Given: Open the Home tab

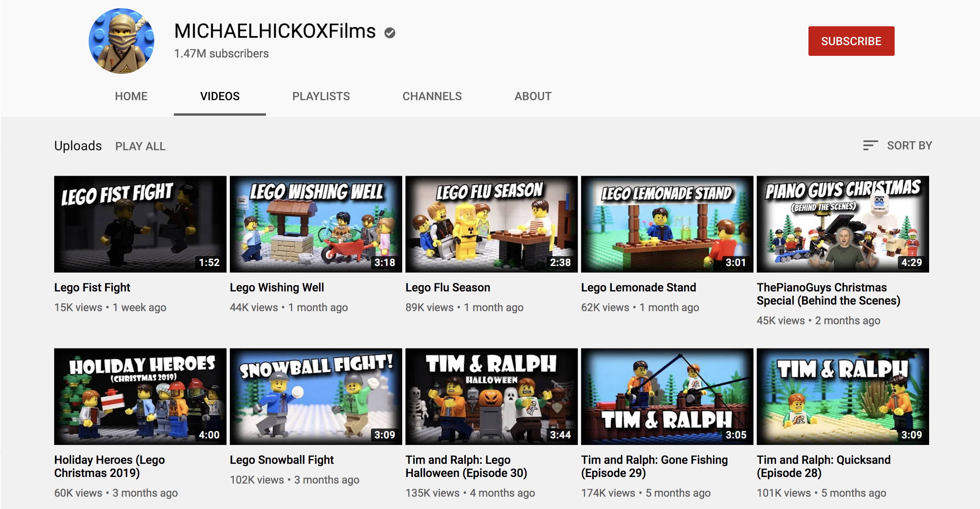Looking at the screenshot, I should [131, 96].
